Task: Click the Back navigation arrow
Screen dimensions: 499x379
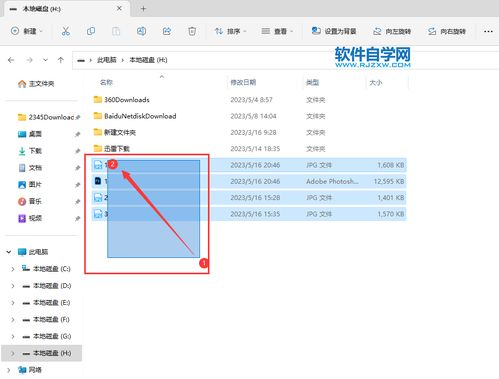Action: 11,60
